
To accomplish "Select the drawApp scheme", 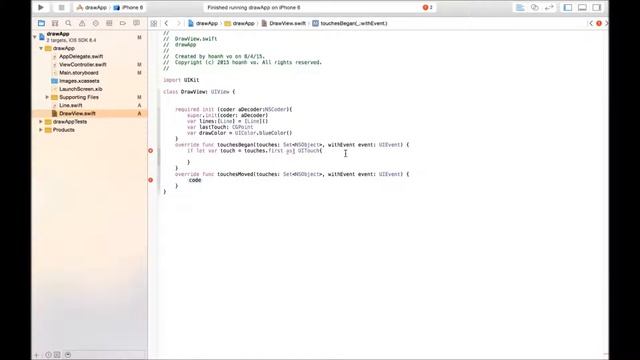I will click(91, 7).
